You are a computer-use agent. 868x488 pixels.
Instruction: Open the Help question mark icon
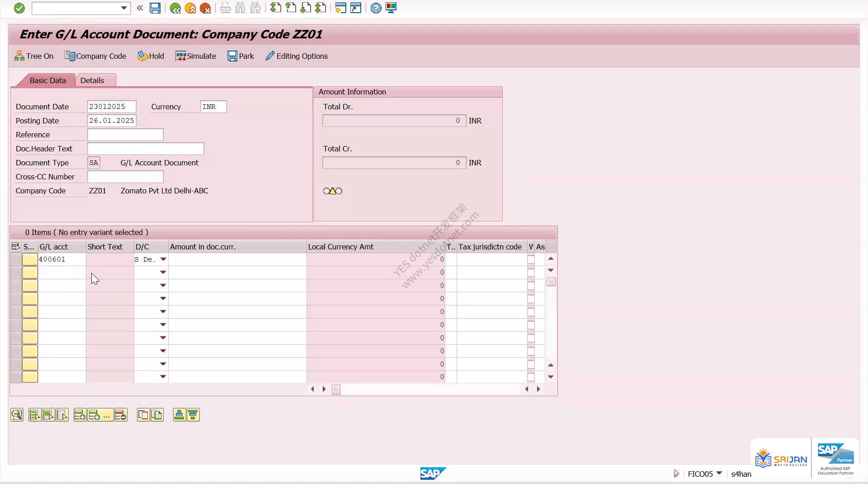click(376, 8)
